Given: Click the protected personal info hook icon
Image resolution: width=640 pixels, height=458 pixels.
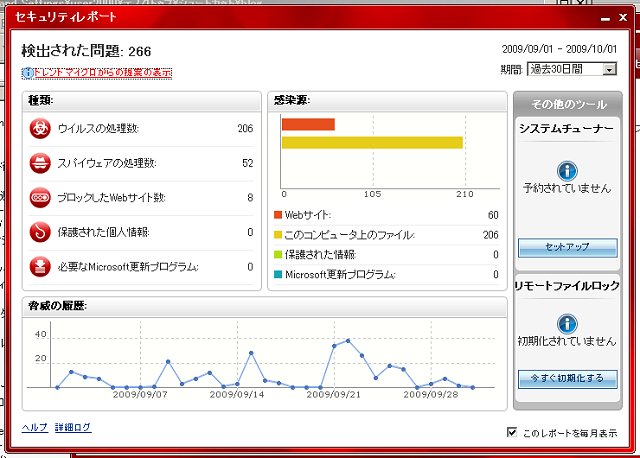Looking at the screenshot, I should 40,232.
